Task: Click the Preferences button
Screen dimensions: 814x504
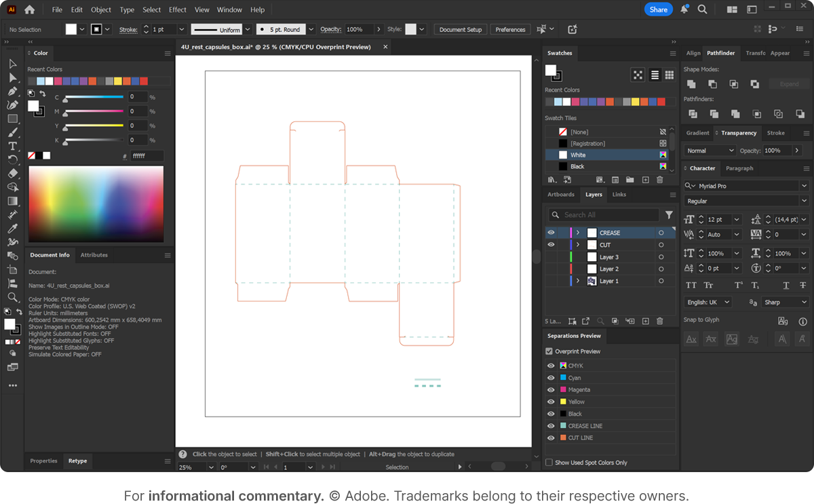Action: (x=510, y=30)
